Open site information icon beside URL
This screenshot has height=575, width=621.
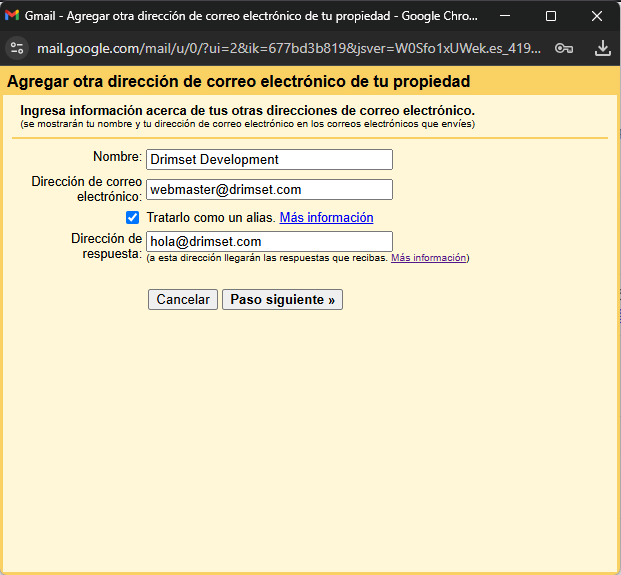pyautogui.click(x=16, y=48)
